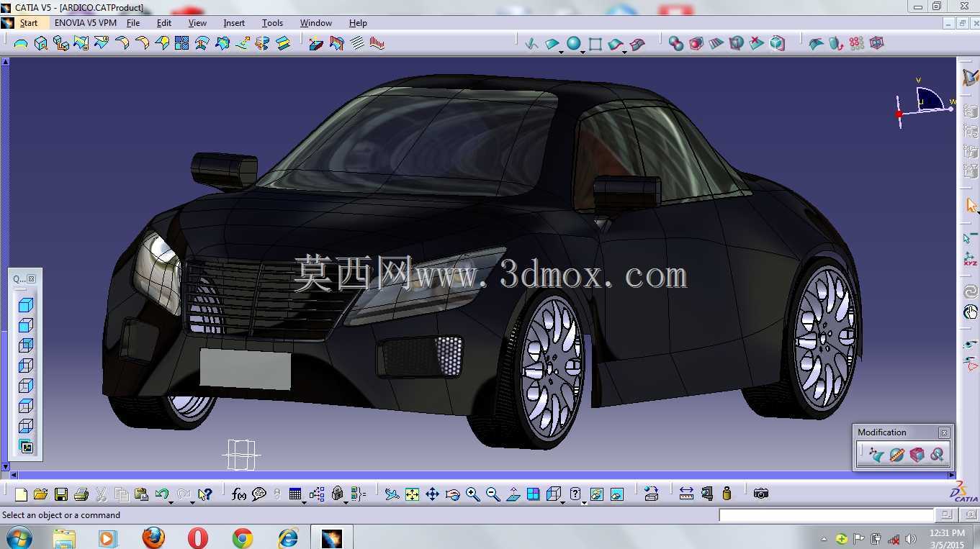Open the Edit menu
This screenshot has width=980, height=549.
pos(164,23)
